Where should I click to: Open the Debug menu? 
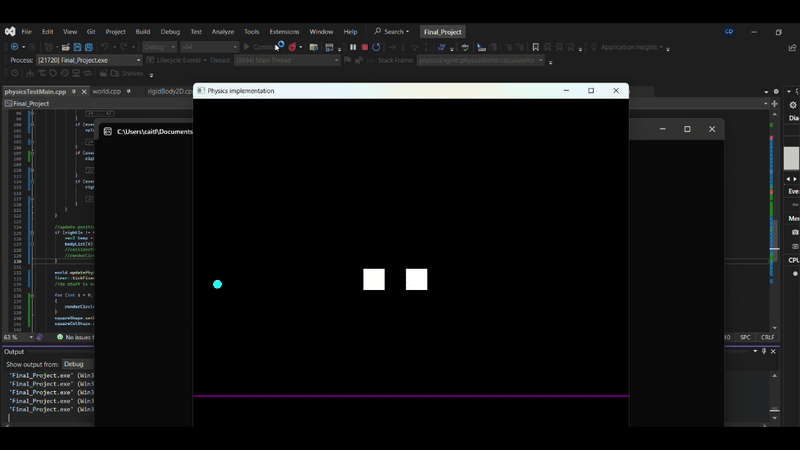pos(170,32)
